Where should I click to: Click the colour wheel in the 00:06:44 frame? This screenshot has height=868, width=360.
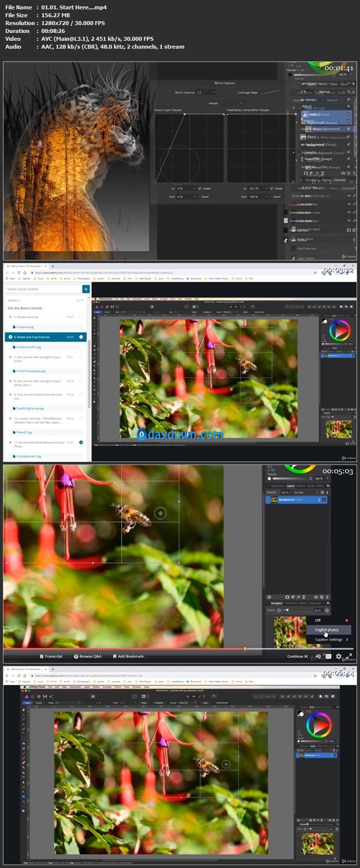click(320, 725)
